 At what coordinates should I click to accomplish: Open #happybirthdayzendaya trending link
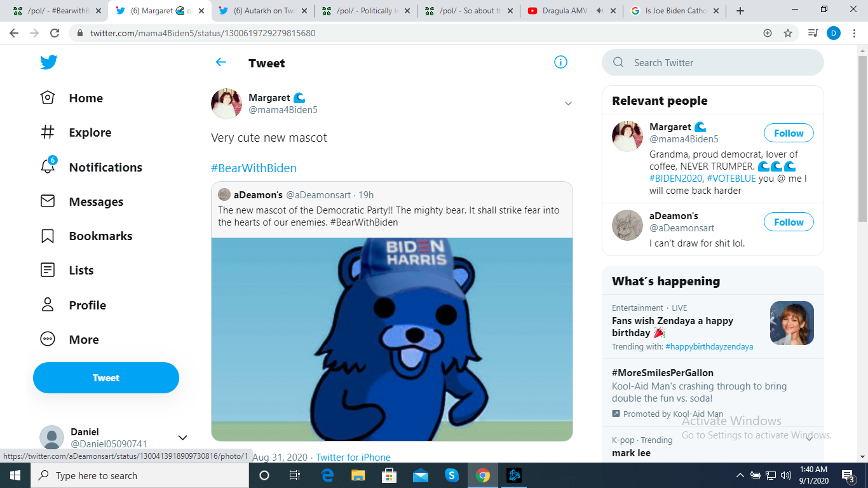point(709,347)
